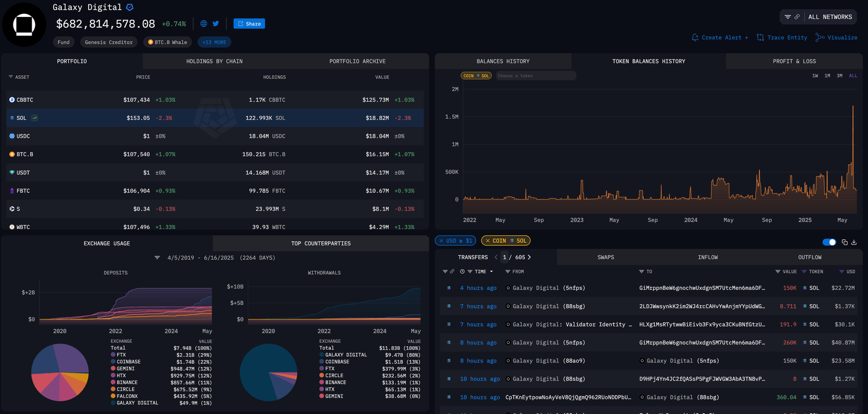Click the Share button
Screen dimensions: 868x414
pos(249,24)
